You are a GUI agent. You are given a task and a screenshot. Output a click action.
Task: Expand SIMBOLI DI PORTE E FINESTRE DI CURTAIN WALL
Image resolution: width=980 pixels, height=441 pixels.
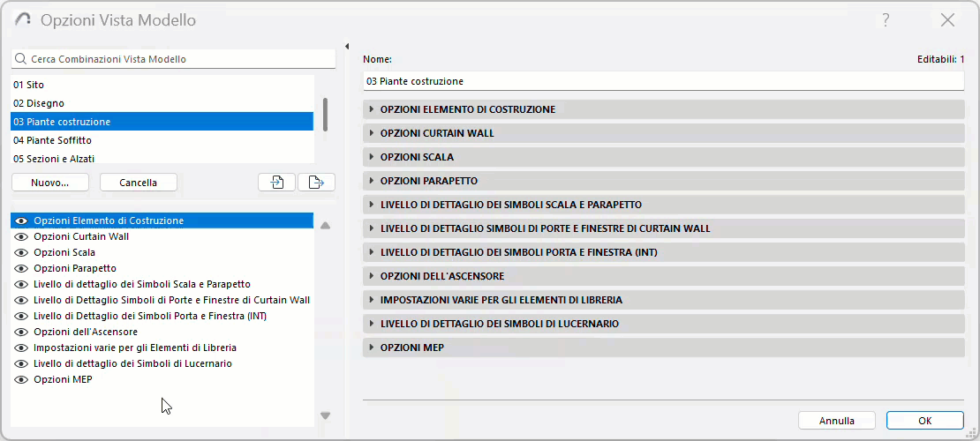[x=664, y=228]
